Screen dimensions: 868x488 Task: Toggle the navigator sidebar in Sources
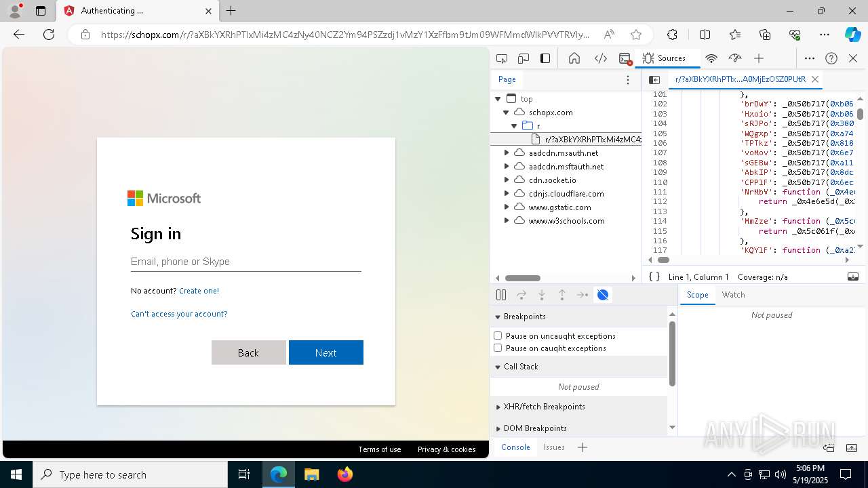pos(654,80)
